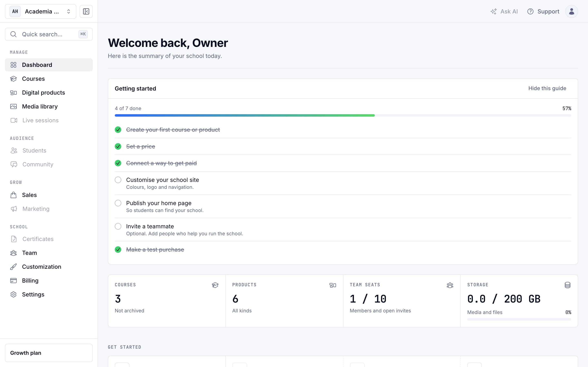The image size is (588, 367).
Task: Click the Support question mark icon
Action: (530, 11)
